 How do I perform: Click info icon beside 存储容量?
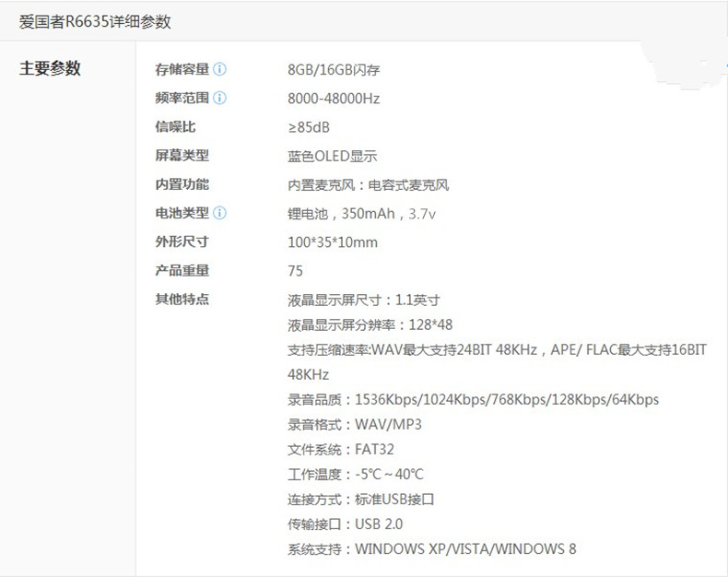pyautogui.click(x=219, y=69)
